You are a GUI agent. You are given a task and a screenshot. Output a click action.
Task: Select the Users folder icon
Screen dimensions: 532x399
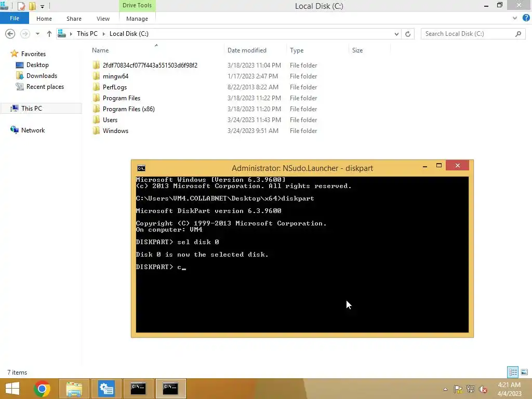(96, 119)
